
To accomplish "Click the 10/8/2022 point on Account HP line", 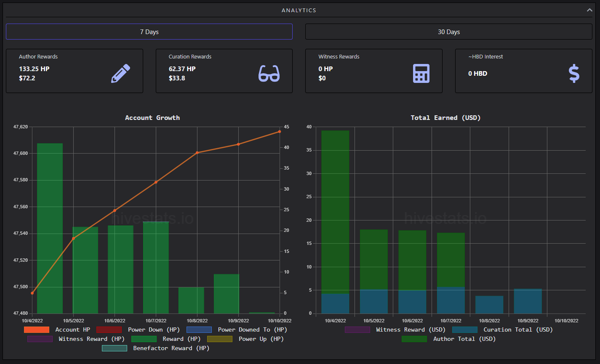I will 197,153.
